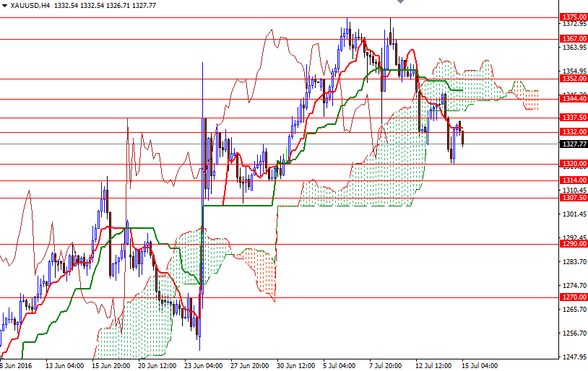588x371 pixels.
Task: Click the dropdown triangle before XAUUSD,H4
Action: pos(4,5)
